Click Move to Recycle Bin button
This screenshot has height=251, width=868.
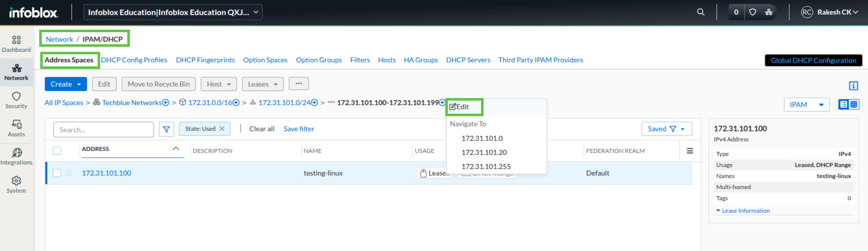158,84
